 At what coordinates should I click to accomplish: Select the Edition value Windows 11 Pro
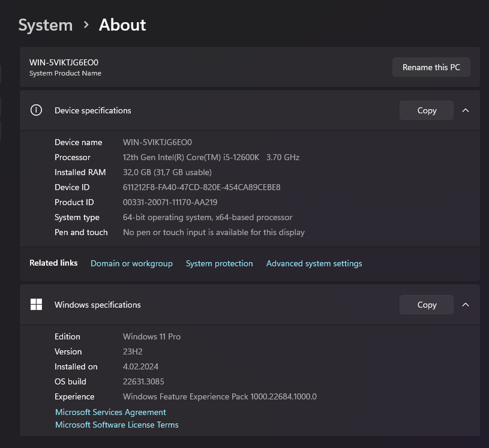point(152,336)
